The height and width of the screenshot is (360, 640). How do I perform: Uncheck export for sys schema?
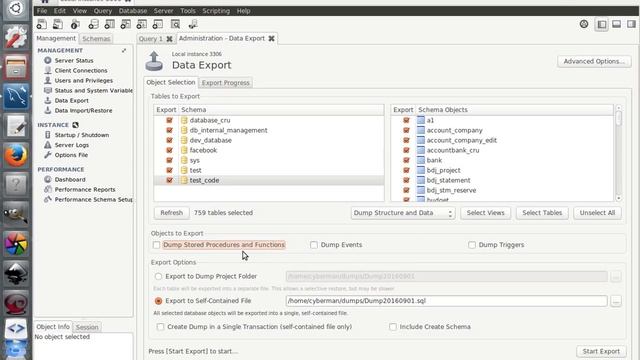[169, 160]
